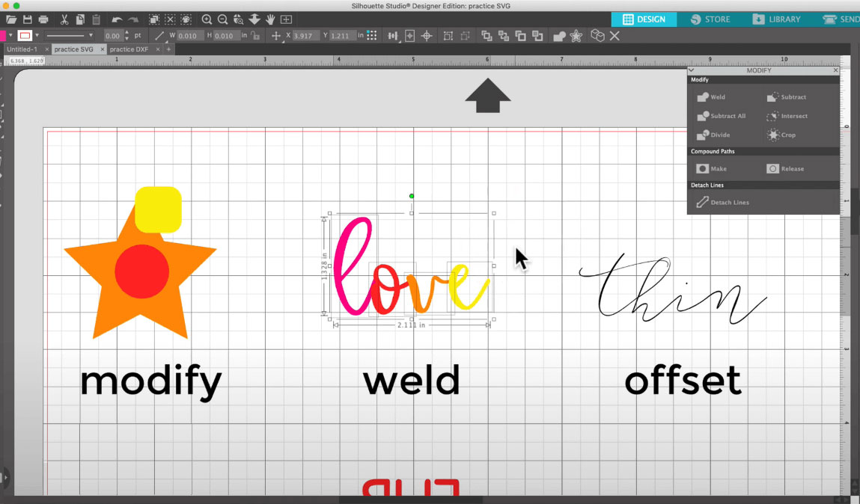This screenshot has width=860, height=504.
Task: Click the Zoom In magnifier icon
Action: coord(207,19)
